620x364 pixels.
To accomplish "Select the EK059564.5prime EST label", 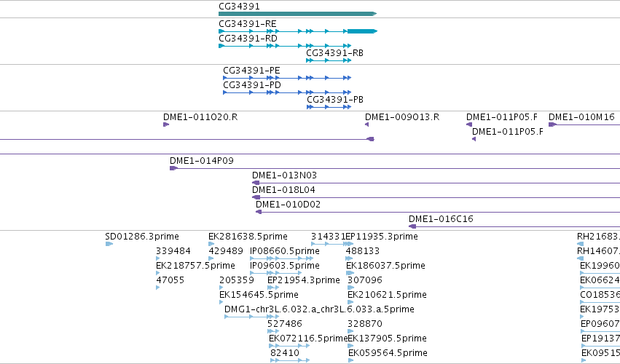I will click(x=388, y=353).
